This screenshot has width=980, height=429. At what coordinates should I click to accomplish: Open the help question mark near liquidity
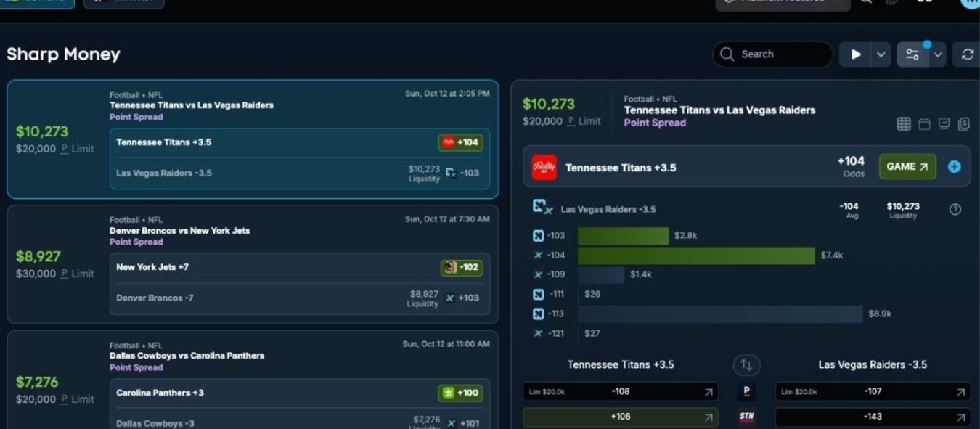click(955, 211)
